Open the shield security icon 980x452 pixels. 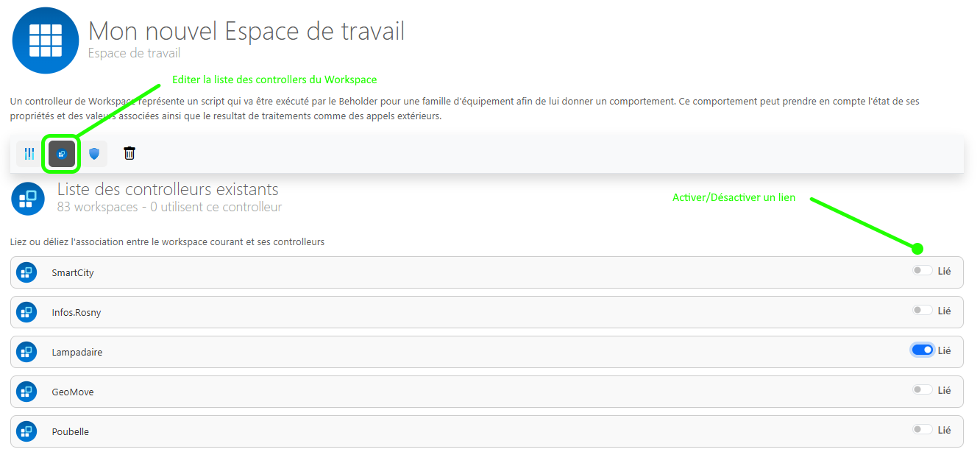(x=94, y=154)
